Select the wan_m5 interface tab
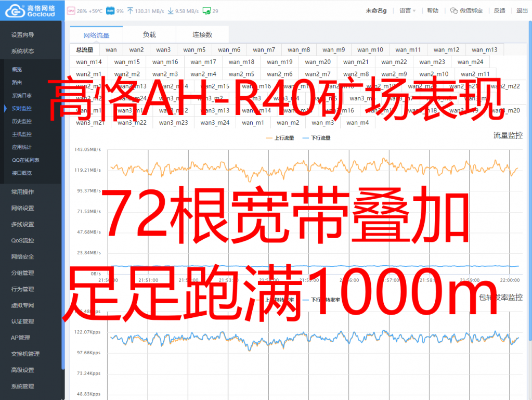 pos(194,50)
